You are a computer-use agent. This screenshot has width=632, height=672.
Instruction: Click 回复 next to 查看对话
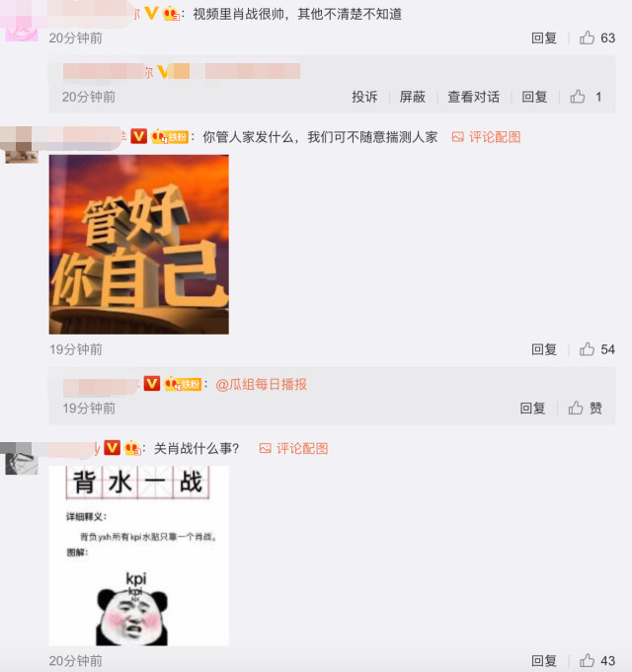(534, 97)
